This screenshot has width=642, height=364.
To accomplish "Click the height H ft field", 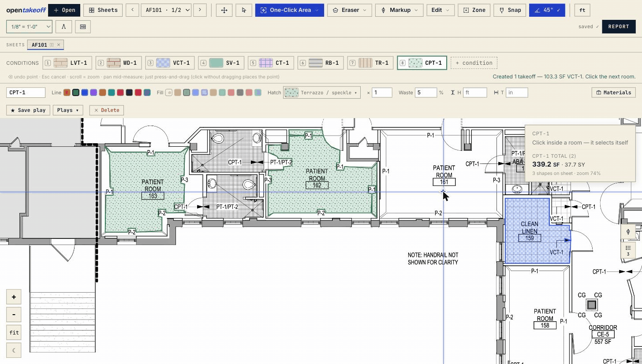I will (x=475, y=93).
